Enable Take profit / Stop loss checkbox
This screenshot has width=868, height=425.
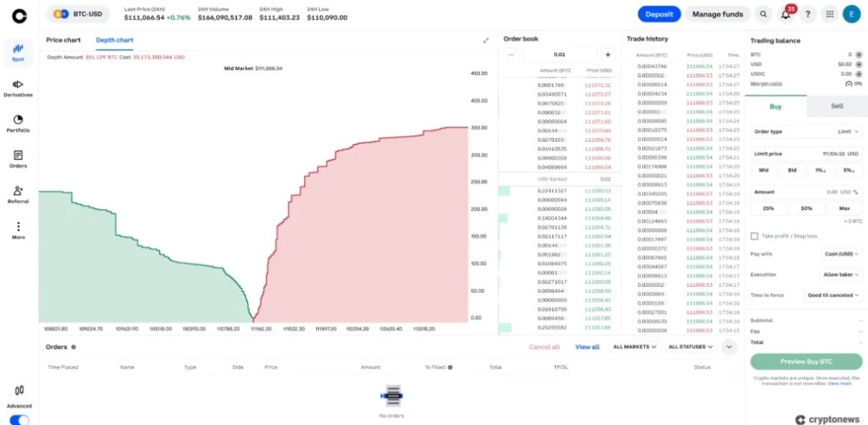[754, 237]
